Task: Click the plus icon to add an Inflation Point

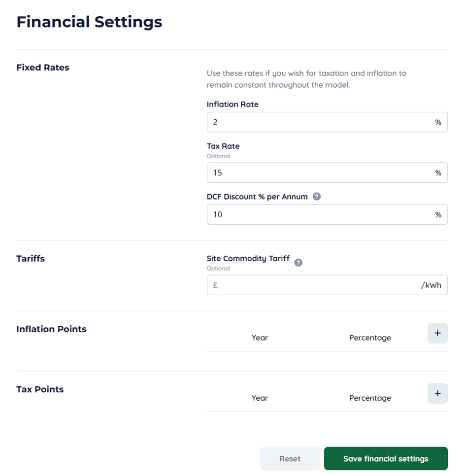Action: [437, 333]
